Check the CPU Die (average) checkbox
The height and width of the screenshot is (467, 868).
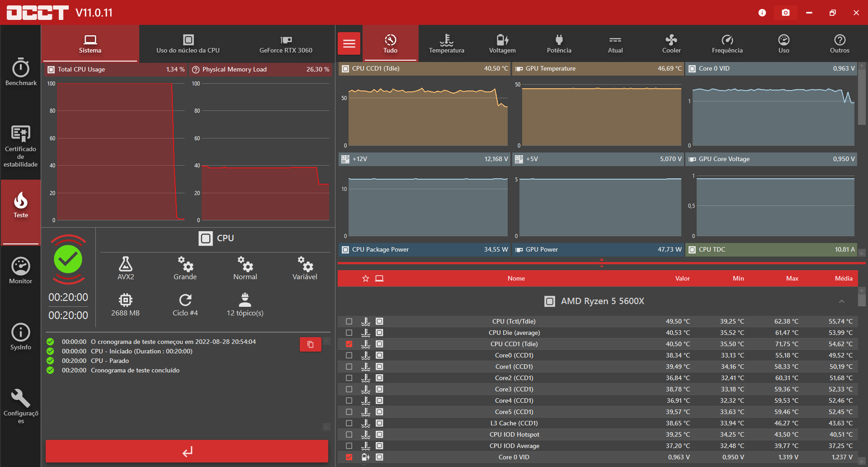pos(349,333)
